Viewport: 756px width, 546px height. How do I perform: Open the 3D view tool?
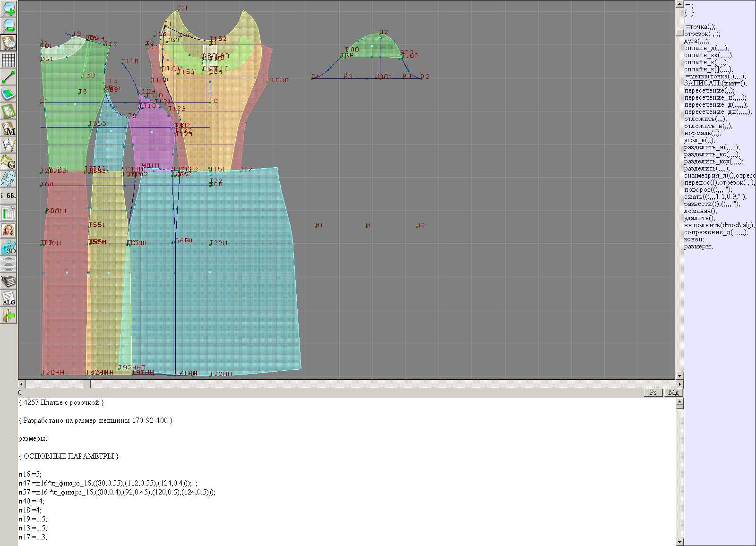[x=9, y=247]
